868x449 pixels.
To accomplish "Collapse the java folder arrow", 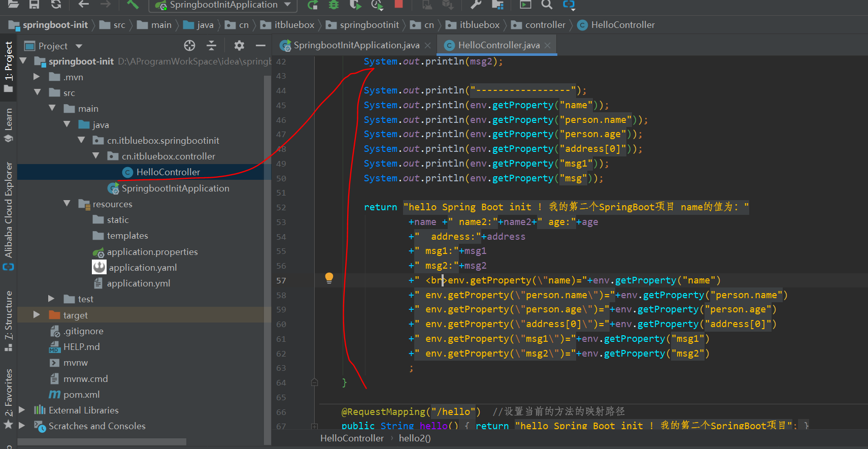I will [x=66, y=124].
